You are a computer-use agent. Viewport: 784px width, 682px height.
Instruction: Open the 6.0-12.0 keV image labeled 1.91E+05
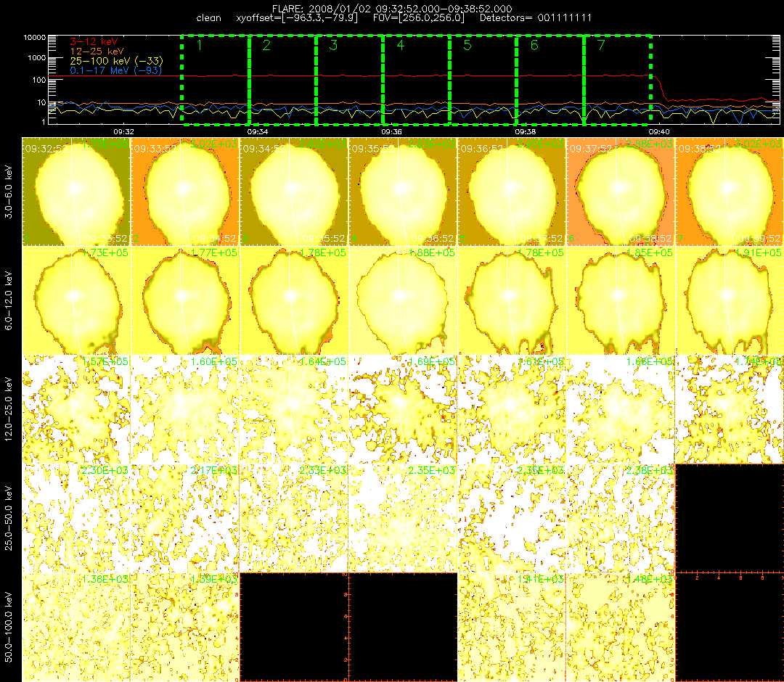coord(730,300)
